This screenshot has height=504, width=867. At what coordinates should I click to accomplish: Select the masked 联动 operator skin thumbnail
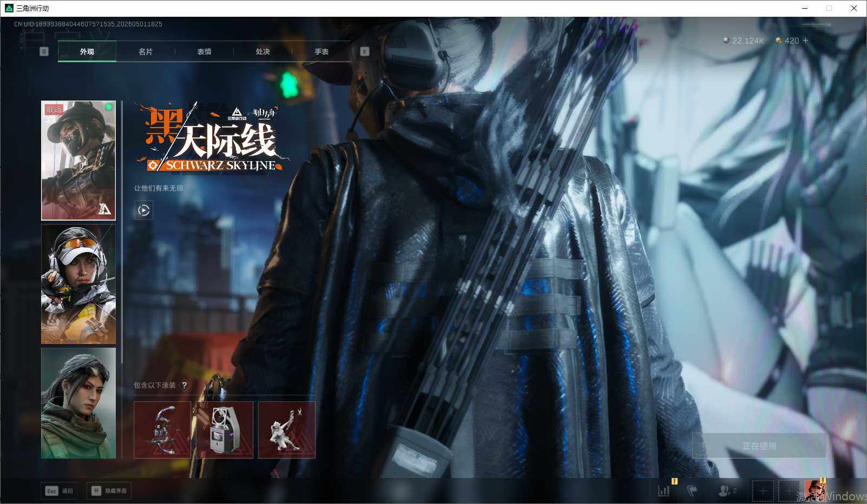(x=78, y=161)
